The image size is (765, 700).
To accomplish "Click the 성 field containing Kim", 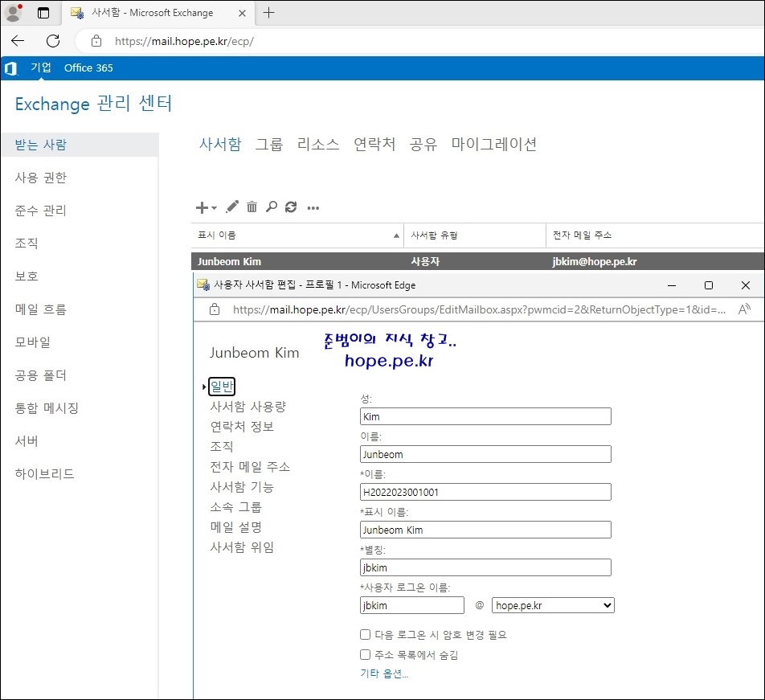I will pos(485,416).
